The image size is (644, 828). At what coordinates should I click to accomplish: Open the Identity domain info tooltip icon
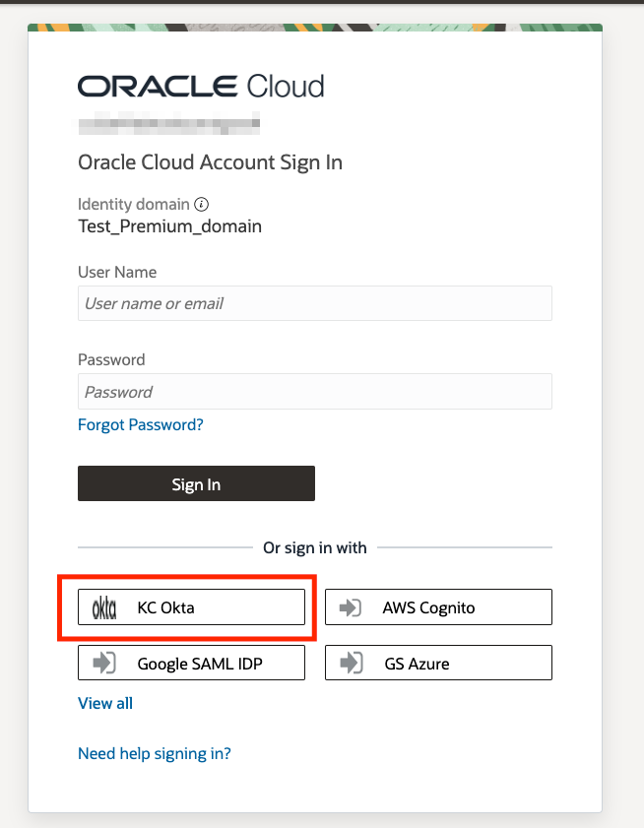[201, 204]
